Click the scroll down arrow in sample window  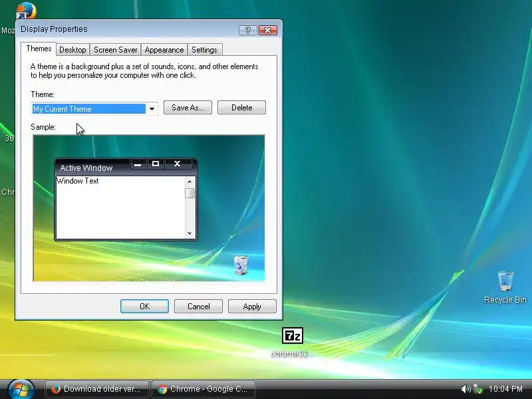190,233
